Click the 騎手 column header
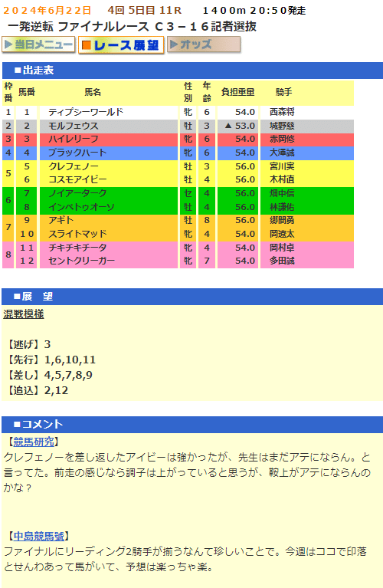The height and width of the screenshot is (588, 383). (283, 92)
